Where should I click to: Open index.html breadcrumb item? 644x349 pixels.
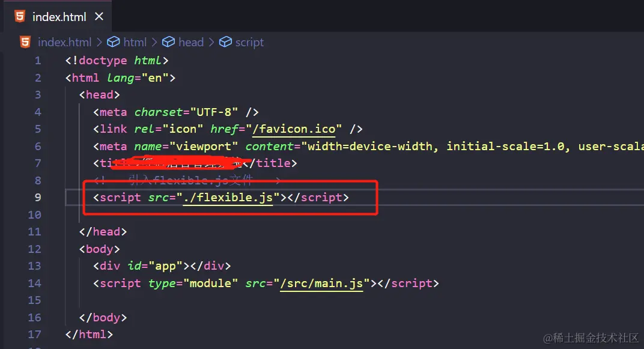(64, 42)
